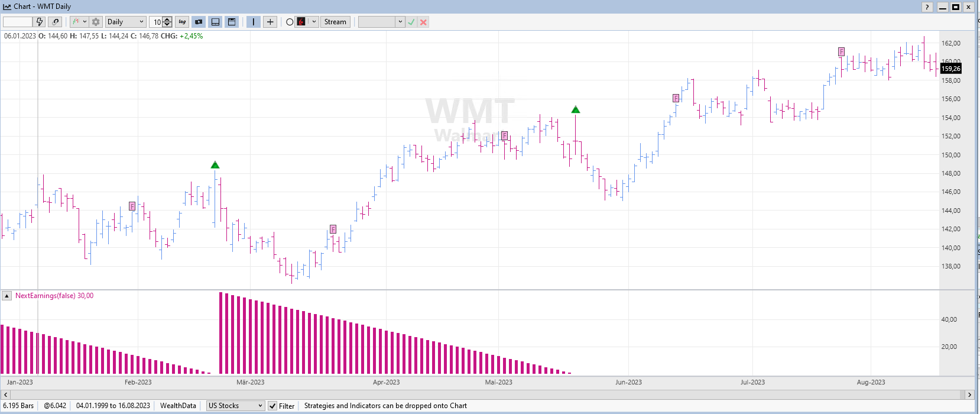The width and height of the screenshot is (980, 414).
Task: Click date range 04.01.1999 to 16.08.2023
Action: click(x=113, y=406)
